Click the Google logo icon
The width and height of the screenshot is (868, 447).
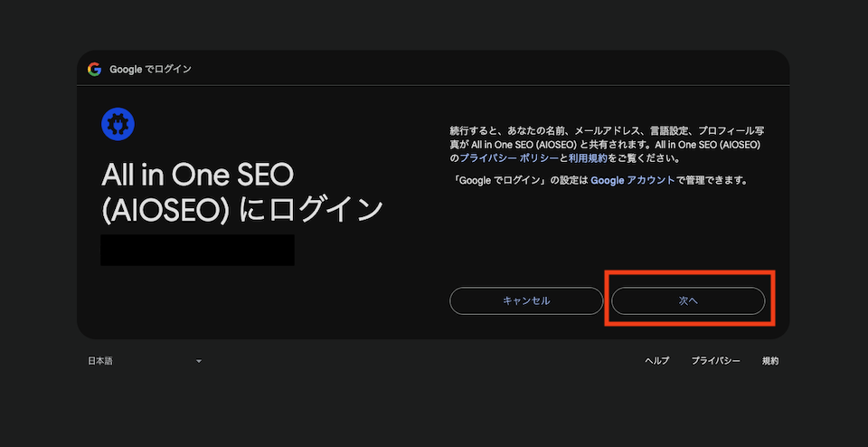[94, 70]
